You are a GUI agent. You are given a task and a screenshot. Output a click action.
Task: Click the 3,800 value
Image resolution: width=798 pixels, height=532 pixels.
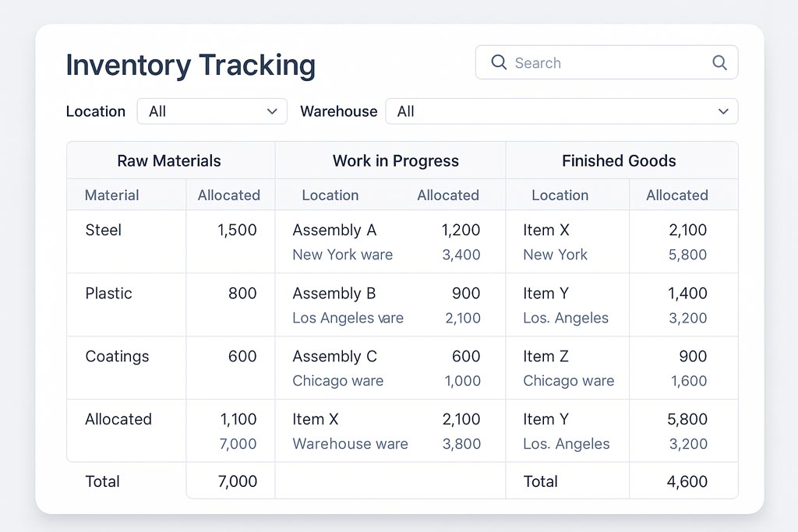pos(461,443)
